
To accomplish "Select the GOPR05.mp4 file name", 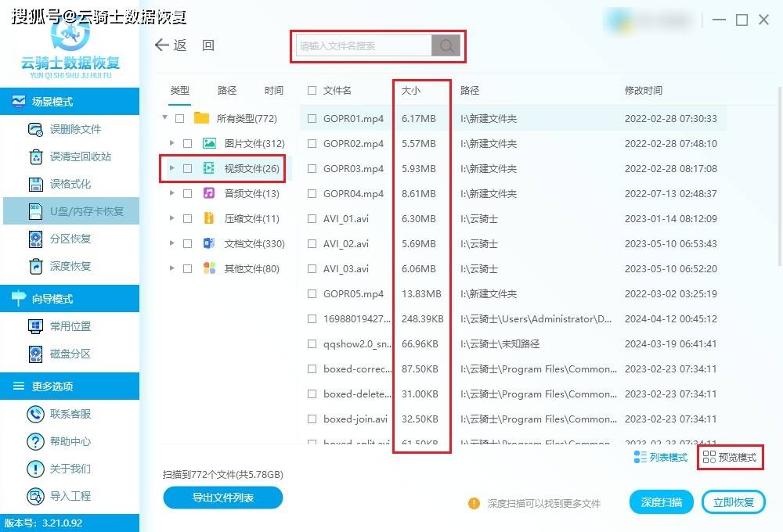I will click(x=354, y=294).
